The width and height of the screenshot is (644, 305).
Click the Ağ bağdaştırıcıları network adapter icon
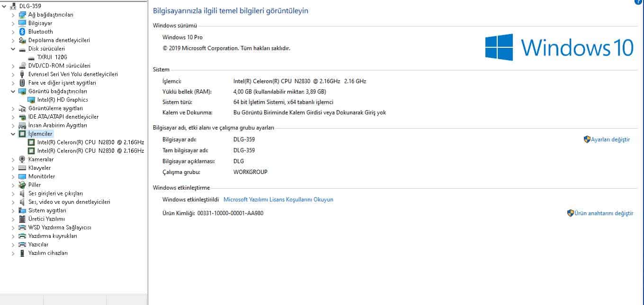(x=22, y=15)
